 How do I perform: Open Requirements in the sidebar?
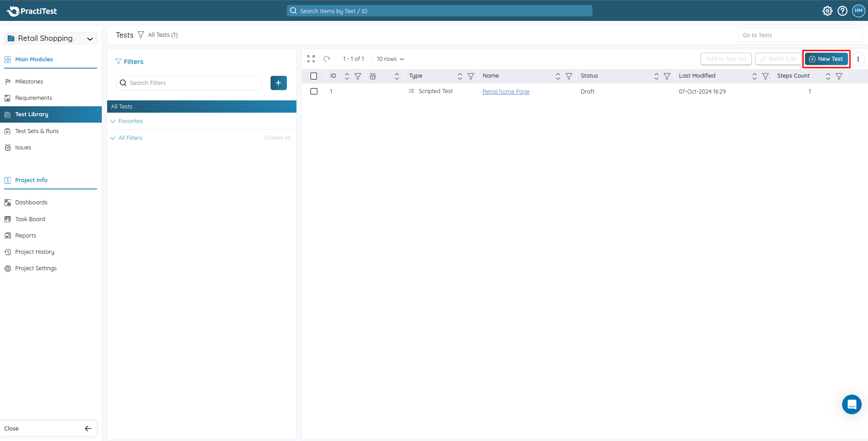click(x=34, y=98)
